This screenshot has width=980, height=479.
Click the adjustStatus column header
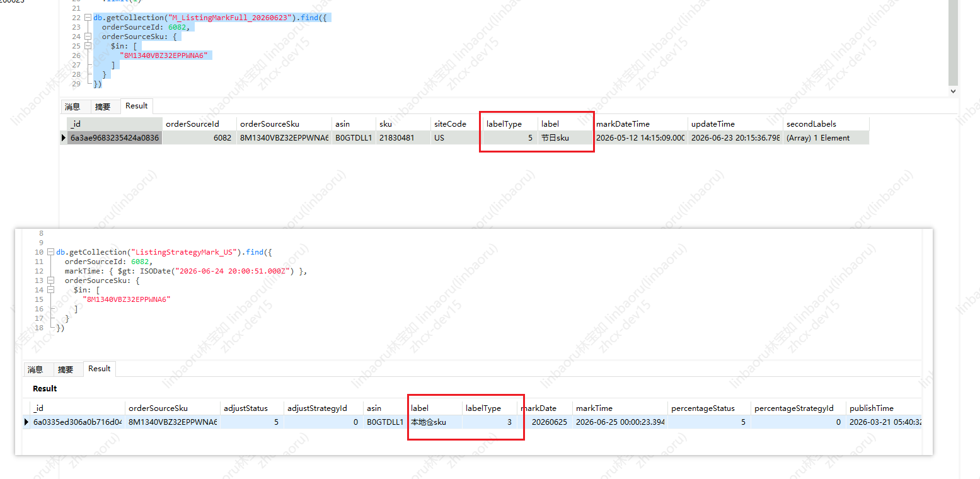[252, 408]
